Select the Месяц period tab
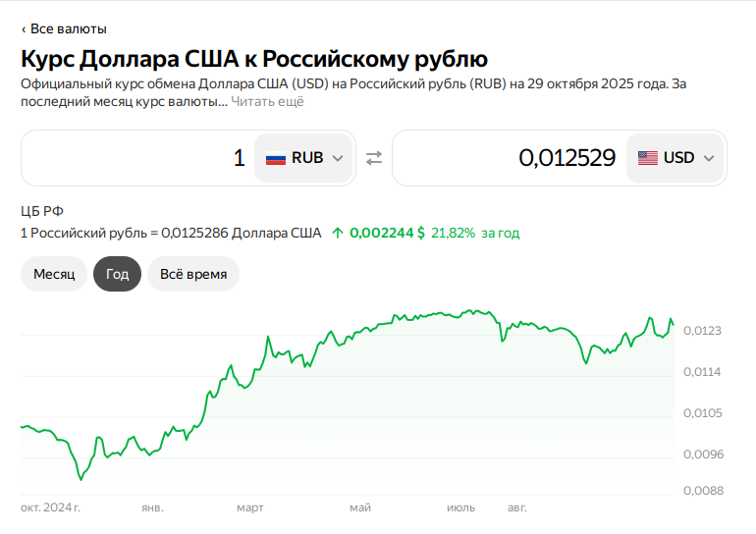 point(54,274)
